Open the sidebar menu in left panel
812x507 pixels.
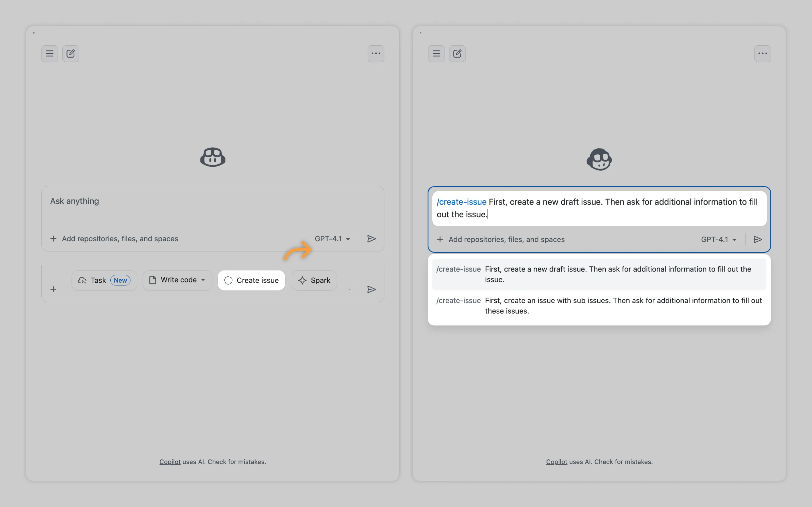click(50, 54)
